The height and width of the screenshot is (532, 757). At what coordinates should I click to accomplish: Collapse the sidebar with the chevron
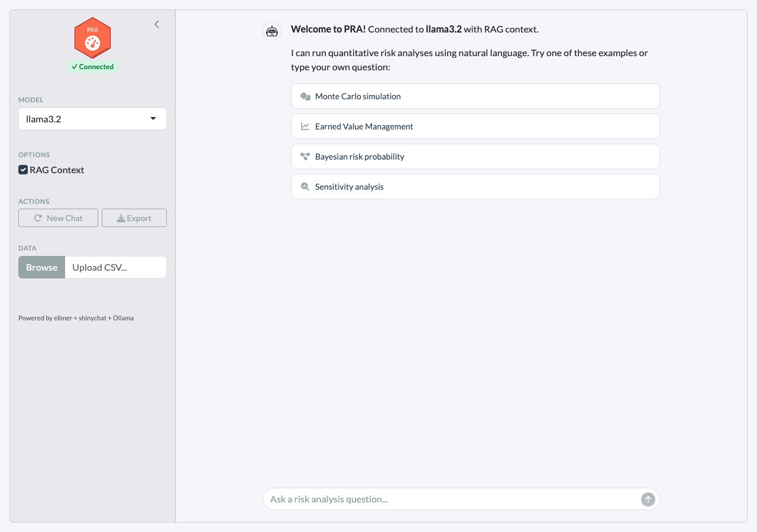coord(157,24)
